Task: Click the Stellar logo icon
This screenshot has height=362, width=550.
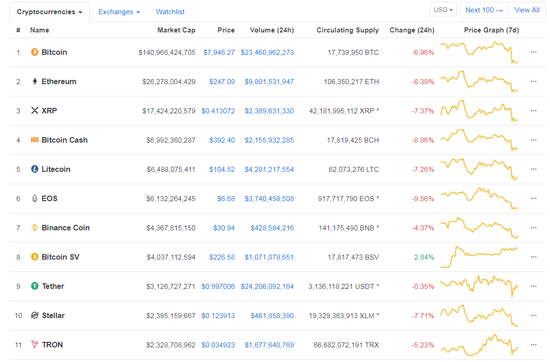Action: point(34,315)
